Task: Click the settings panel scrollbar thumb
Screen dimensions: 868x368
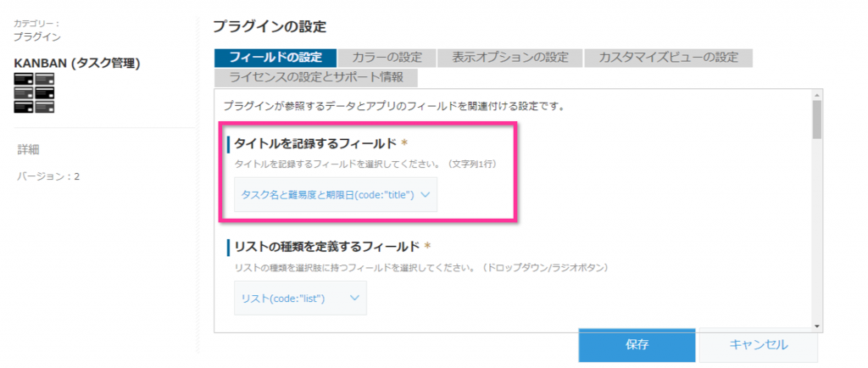Action: click(x=816, y=120)
